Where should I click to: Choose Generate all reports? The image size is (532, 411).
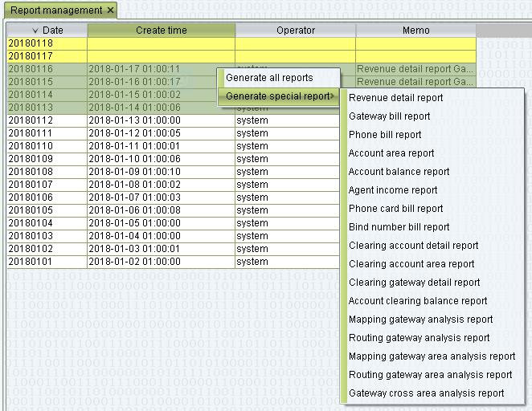[x=278, y=78]
